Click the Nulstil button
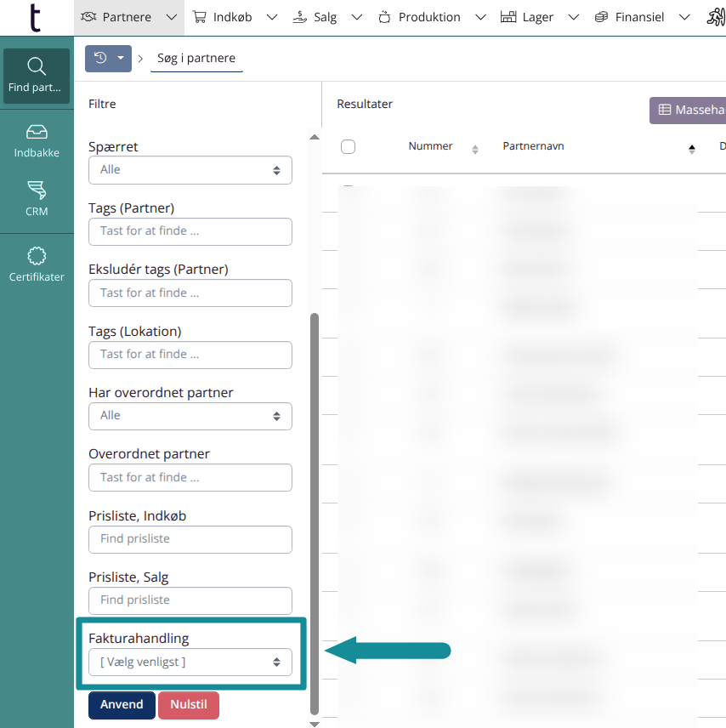Viewport: 726px width, 728px height. coord(189,705)
